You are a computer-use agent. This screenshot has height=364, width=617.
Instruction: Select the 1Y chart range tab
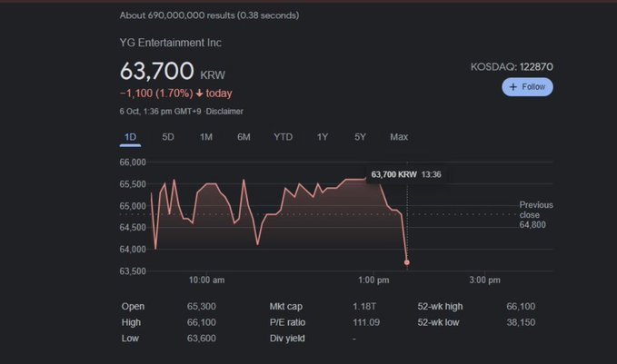pos(323,137)
